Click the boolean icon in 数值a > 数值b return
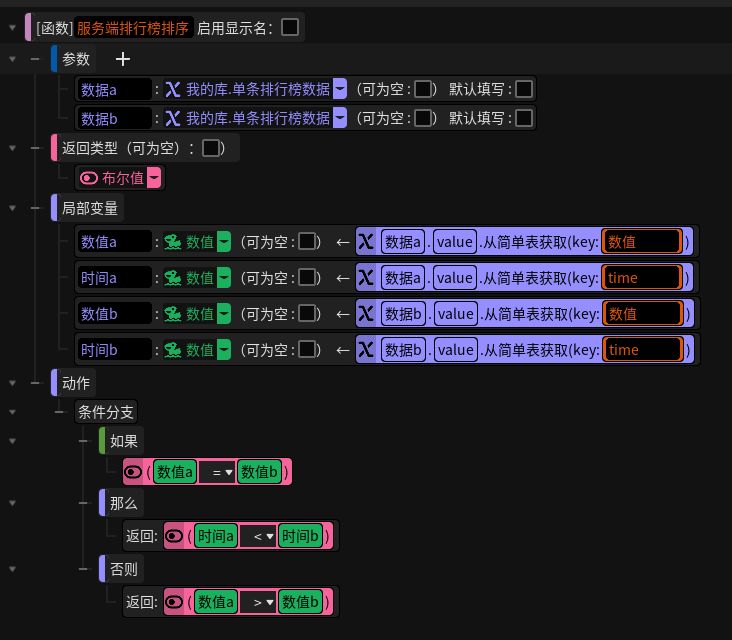 point(174,602)
